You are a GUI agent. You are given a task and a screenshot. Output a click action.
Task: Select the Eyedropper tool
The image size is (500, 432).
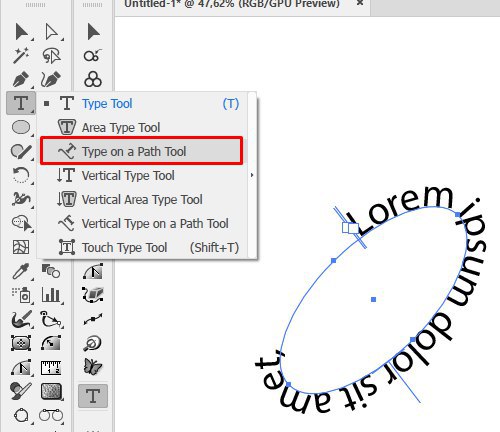pos(21,271)
